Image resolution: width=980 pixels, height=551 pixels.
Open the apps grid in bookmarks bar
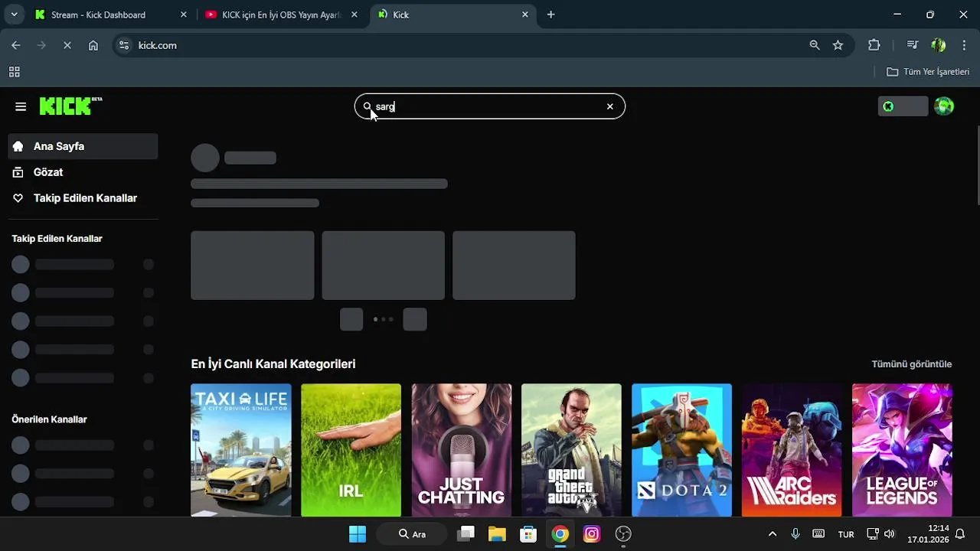coord(14,72)
